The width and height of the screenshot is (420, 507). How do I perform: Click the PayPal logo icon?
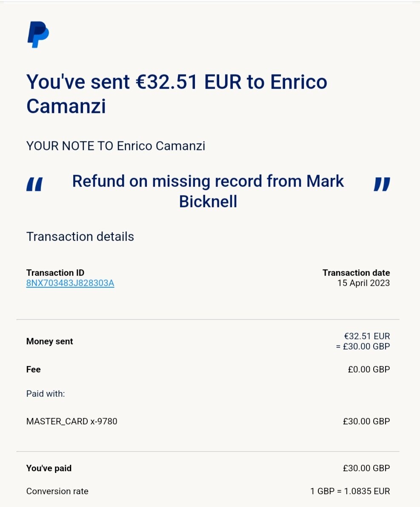point(38,34)
